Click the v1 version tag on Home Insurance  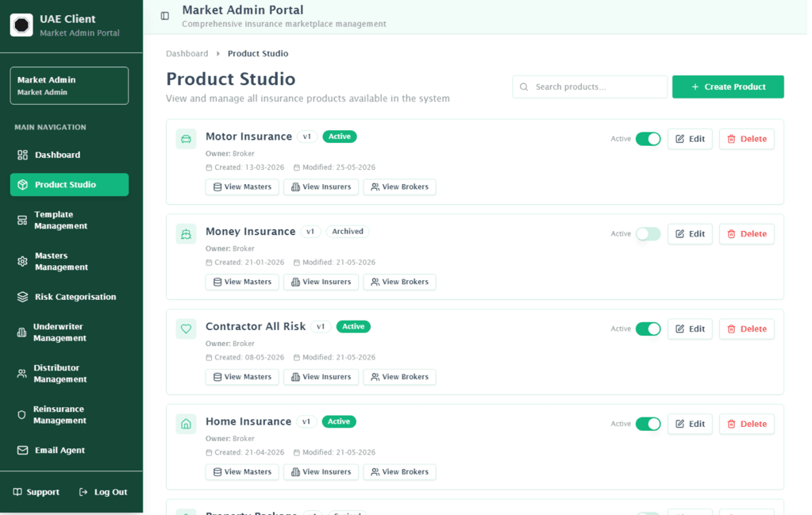(306, 421)
